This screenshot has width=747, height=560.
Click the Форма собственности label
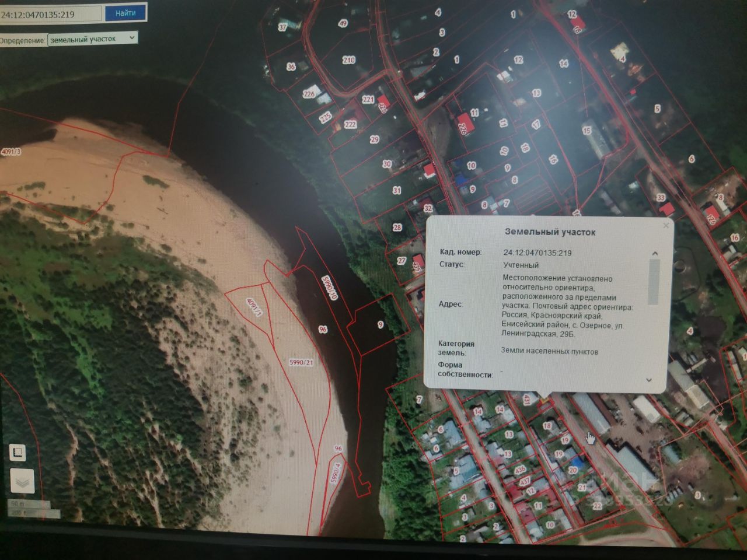(465, 369)
